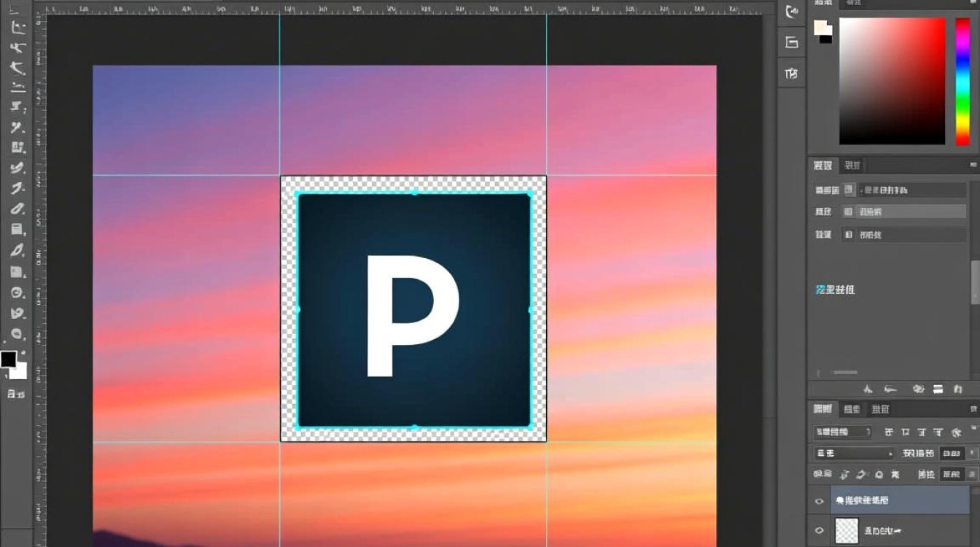The width and height of the screenshot is (980, 547).
Task: Open the layer filter kind dropdown
Action: coord(842,432)
